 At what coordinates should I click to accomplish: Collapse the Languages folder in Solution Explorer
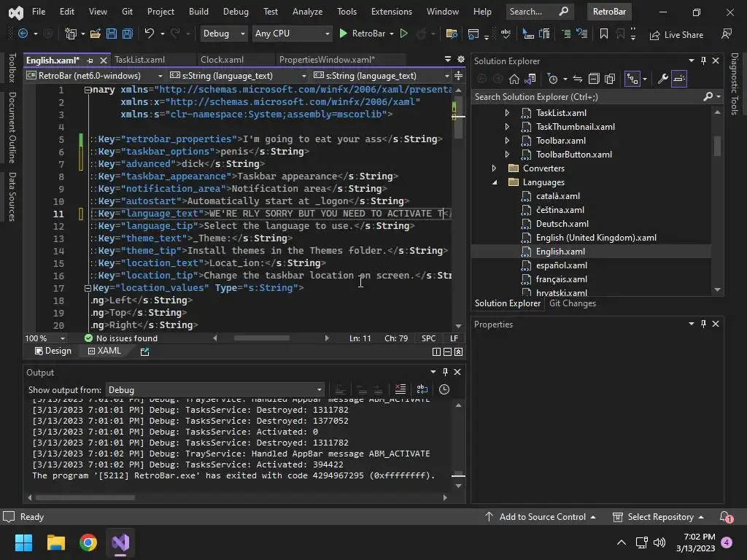point(494,182)
